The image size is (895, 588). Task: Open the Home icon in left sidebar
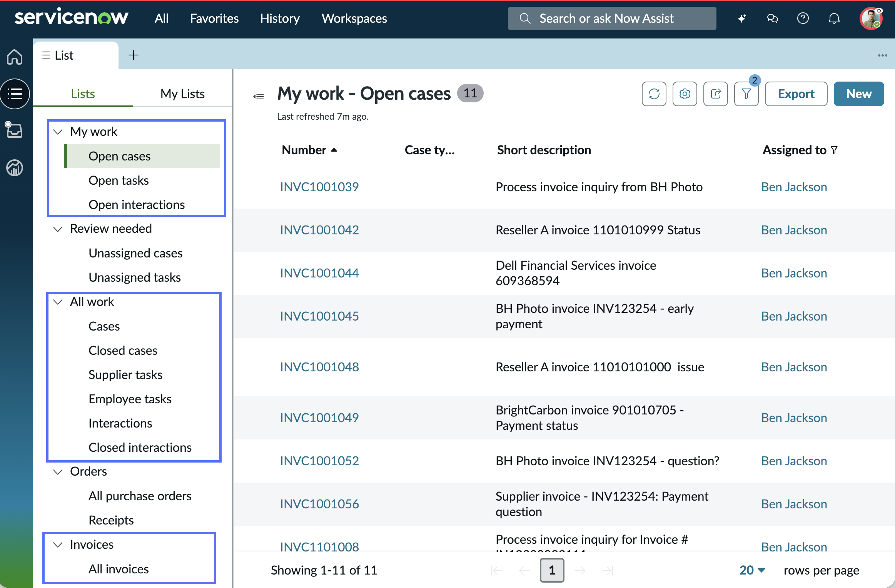click(15, 57)
